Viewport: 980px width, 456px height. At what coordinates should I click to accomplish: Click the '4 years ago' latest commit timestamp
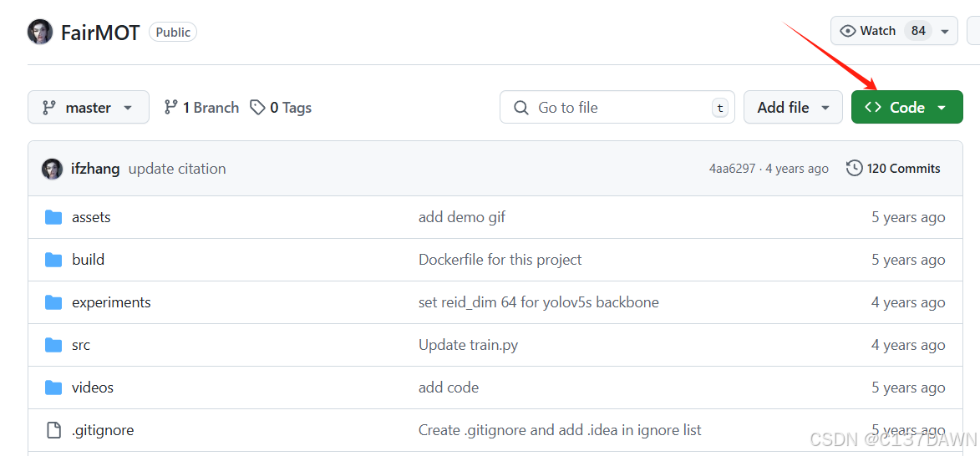(796, 169)
